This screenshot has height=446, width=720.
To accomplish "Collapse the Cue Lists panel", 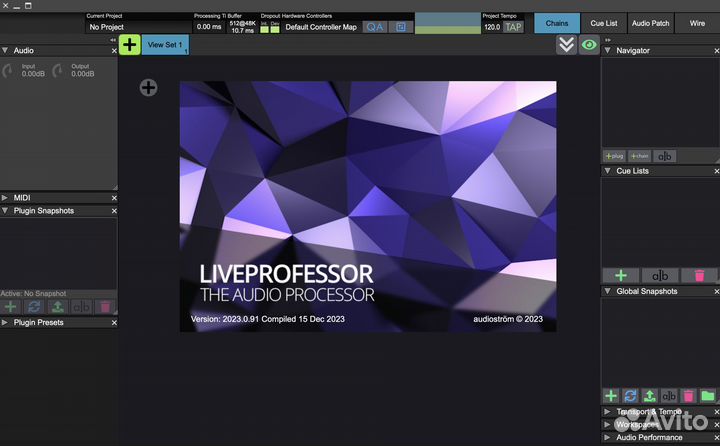I will tap(608, 171).
